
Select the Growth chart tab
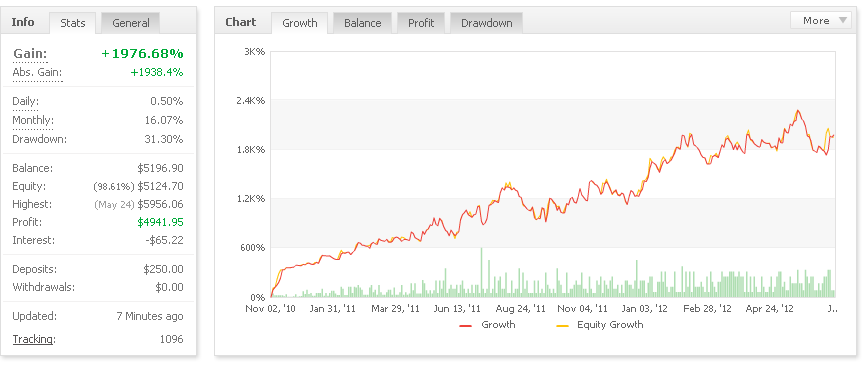pyautogui.click(x=299, y=23)
